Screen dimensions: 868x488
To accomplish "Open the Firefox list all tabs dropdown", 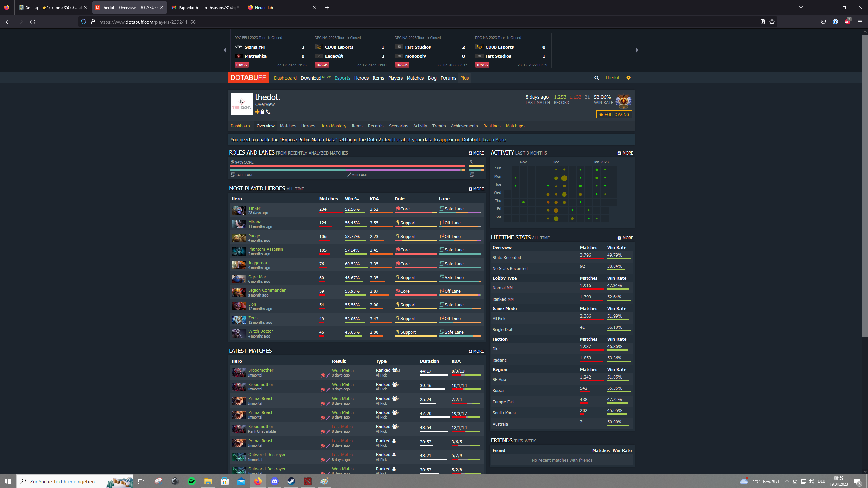I will tap(801, 7).
